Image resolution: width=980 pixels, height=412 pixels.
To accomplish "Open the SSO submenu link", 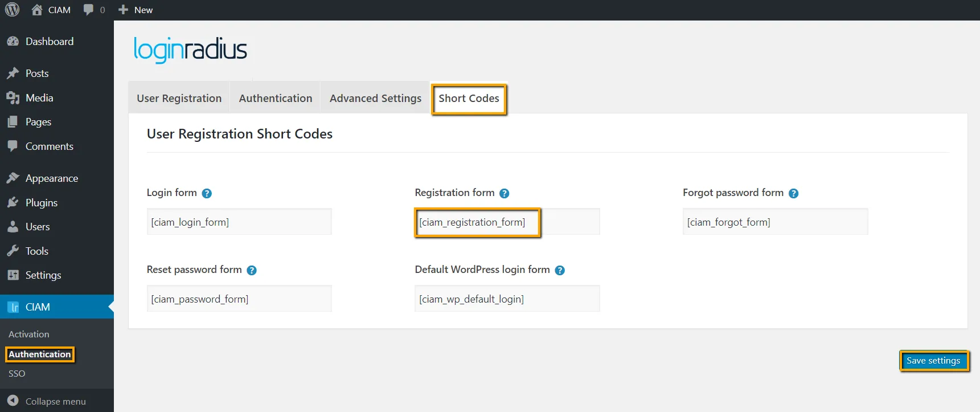I will click(x=17, y=374).
